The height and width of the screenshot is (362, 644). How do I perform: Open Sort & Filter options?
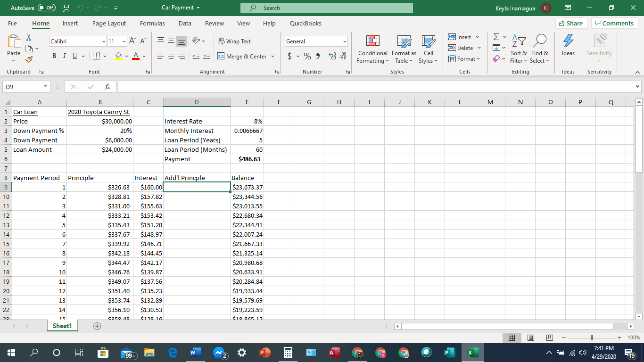point(519,49)
